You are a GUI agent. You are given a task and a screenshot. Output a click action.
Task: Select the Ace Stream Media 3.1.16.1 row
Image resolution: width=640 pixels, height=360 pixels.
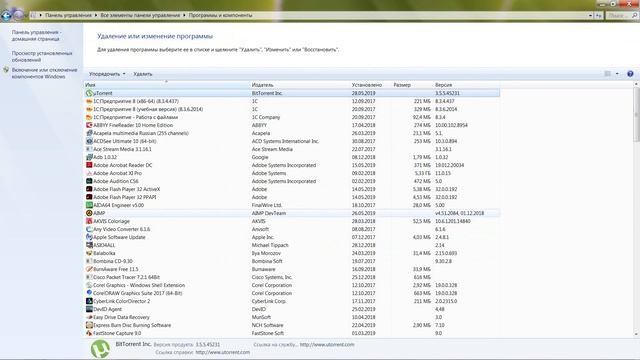[291, 149]
